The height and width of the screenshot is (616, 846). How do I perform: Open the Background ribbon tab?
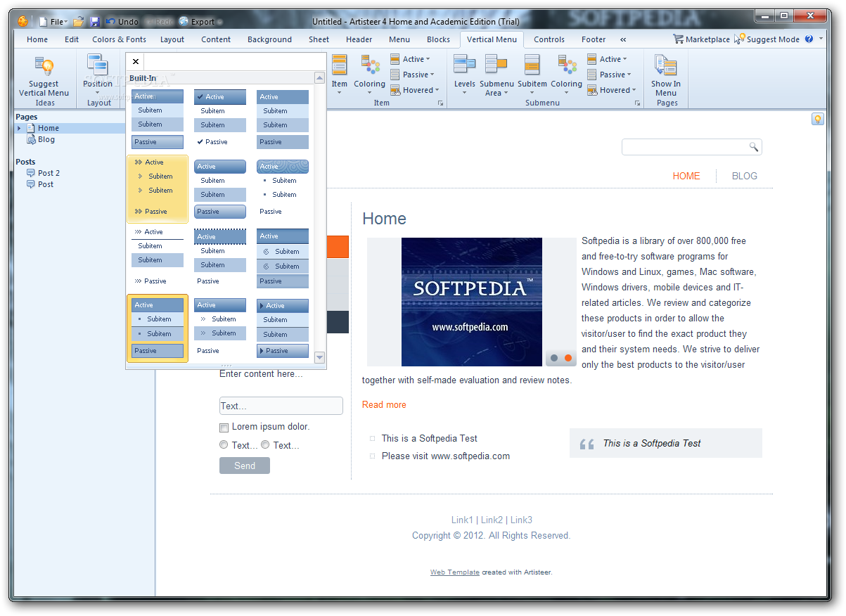(269, 39)
